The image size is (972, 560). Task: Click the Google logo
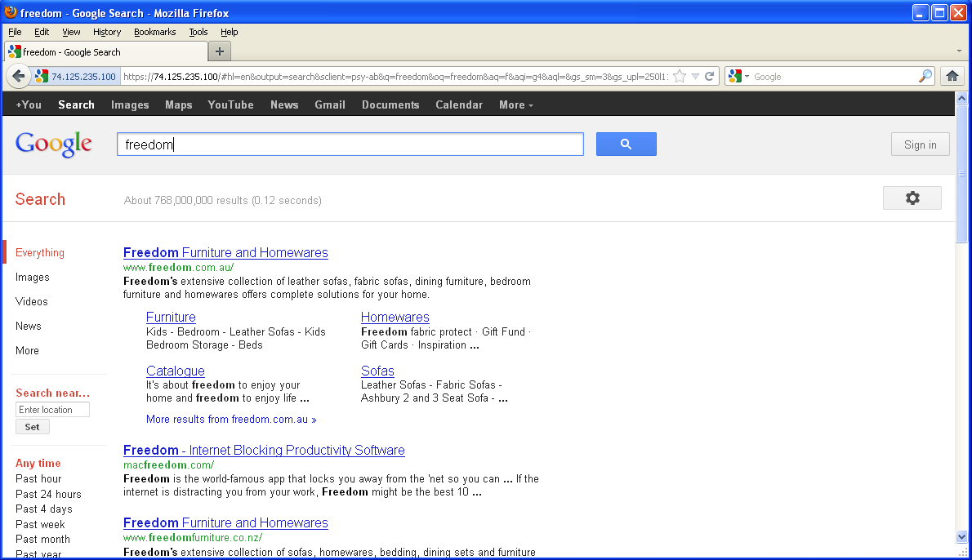(x=54, y=144)
